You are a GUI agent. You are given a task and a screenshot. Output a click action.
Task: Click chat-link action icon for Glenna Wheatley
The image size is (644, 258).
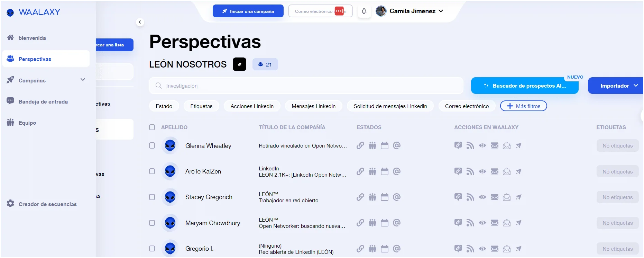(458, 145)
